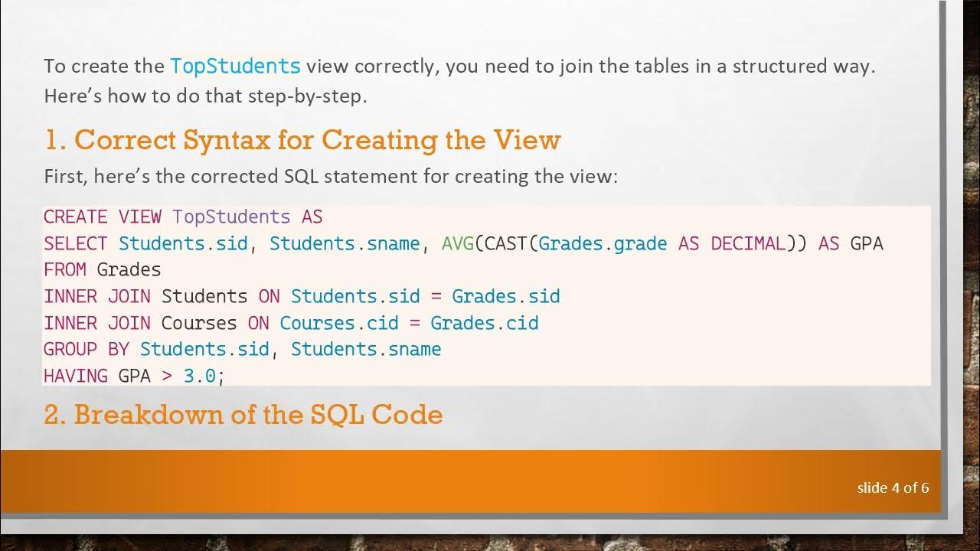Screen dimensions: 980x551
Task: Select the HAVING keyword in the code block
Action: 75,376
